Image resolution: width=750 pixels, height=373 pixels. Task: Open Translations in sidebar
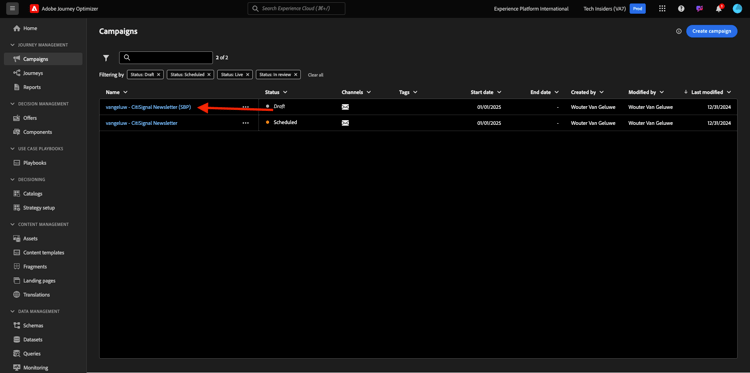tap(43, 295)
